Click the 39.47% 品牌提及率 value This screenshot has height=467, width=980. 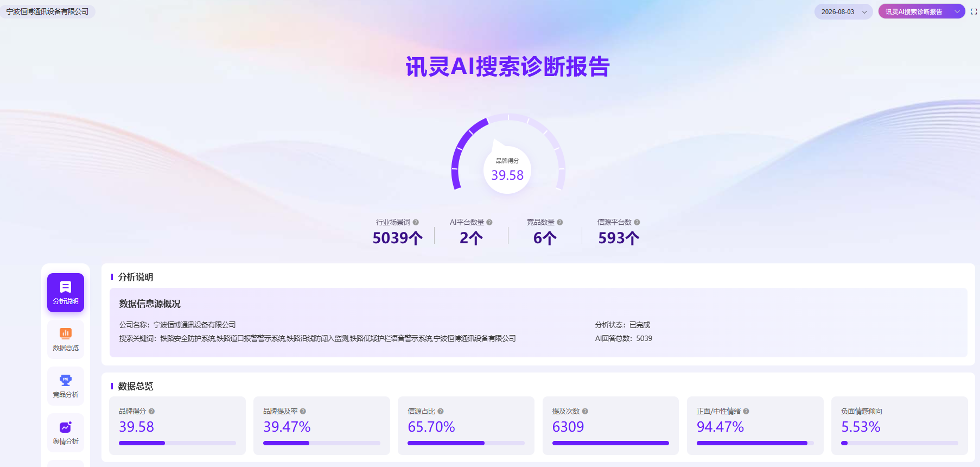pyautogui.click(x=287, y=427)
